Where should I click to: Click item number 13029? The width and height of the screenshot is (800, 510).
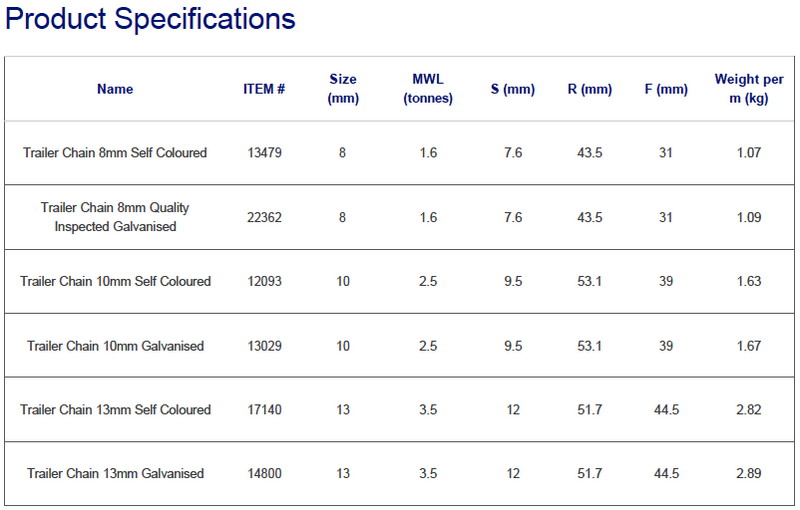pos(264,346)
